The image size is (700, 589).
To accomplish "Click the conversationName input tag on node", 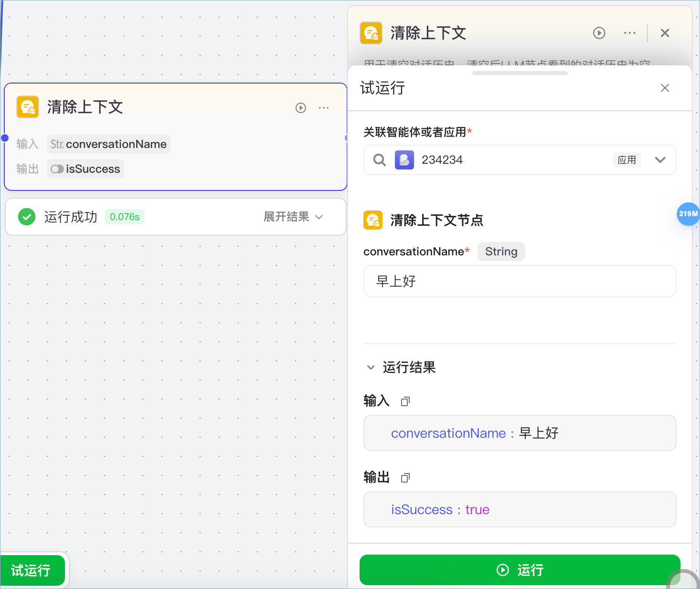I will (x=108, y=144).
